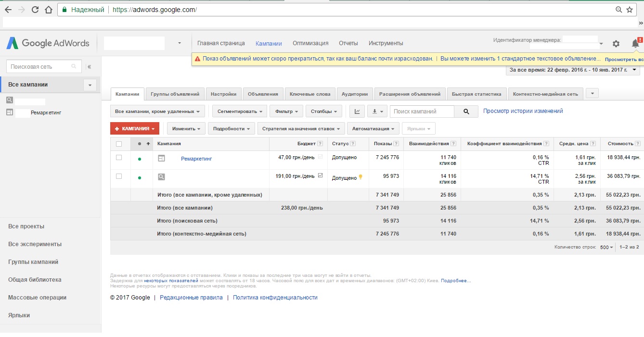Image resolution: width=644 pixels, height=337 pixels.
Task: Tick the select-all checkbox in the table header
Action: pos(119,144)
